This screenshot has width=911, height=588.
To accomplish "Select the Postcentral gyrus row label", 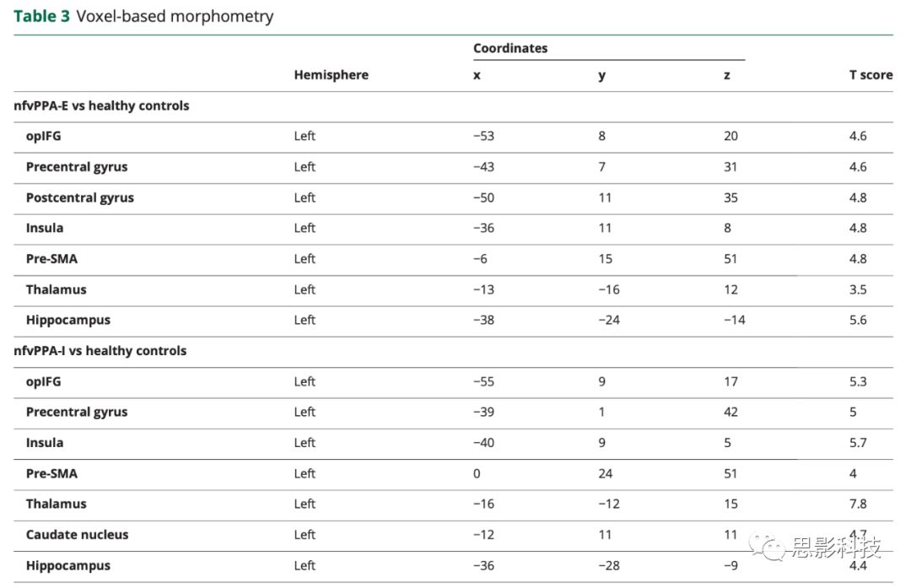I will click(79, 198).
